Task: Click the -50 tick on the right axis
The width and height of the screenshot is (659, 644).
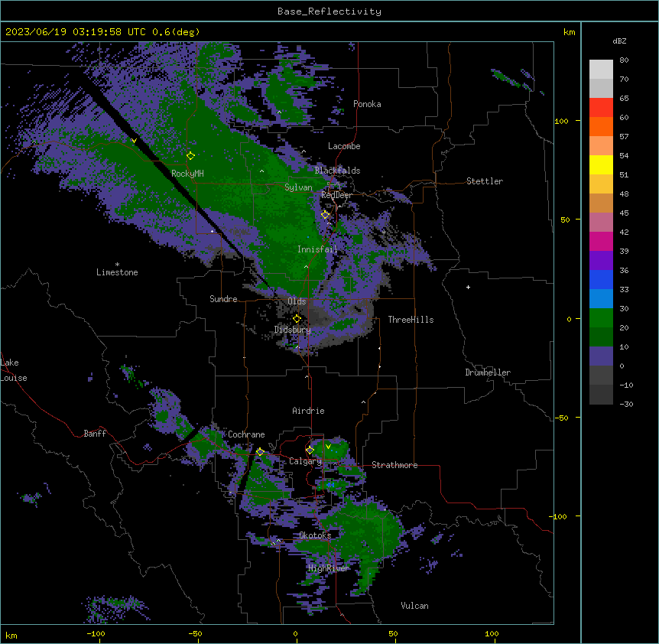Action: (561, 418)
